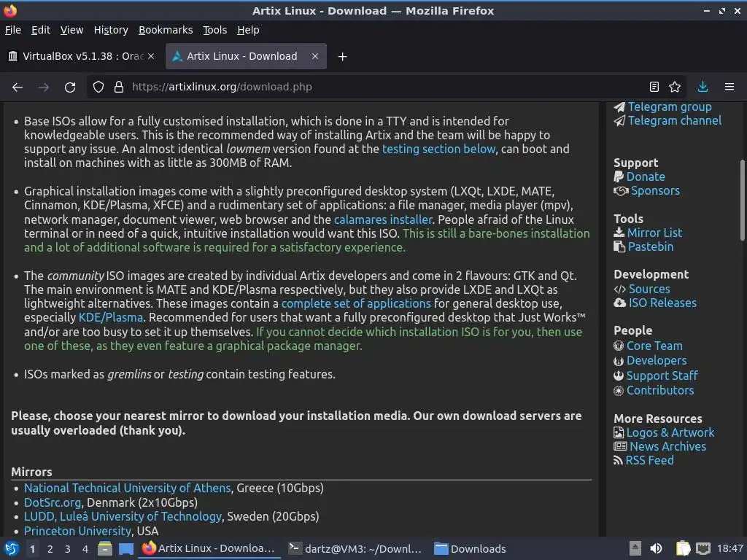
Task: Open the KDE/Plasma link
Action: point(111,318)
